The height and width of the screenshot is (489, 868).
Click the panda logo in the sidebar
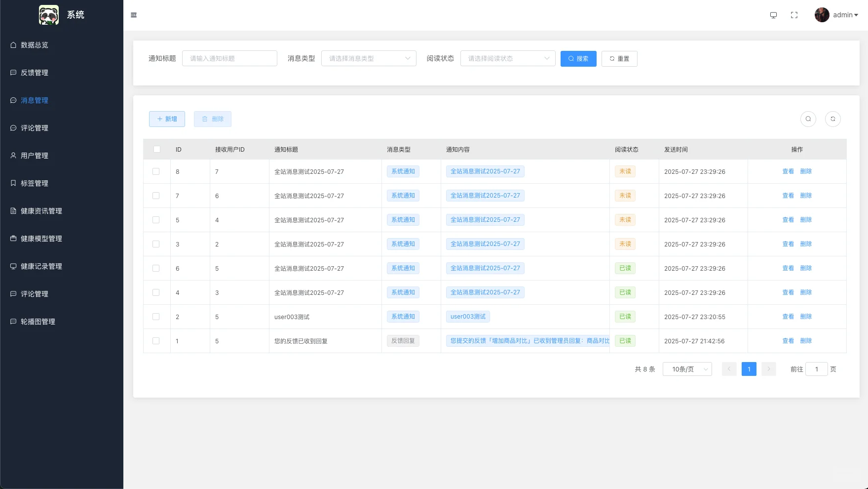point(48,15)
